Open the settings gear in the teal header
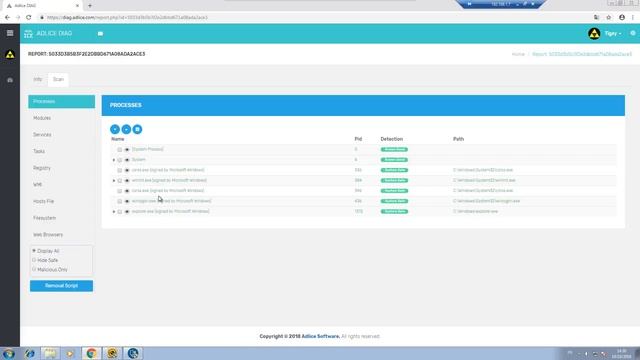This screenshot has width=640, height=360. coord(633,33)
